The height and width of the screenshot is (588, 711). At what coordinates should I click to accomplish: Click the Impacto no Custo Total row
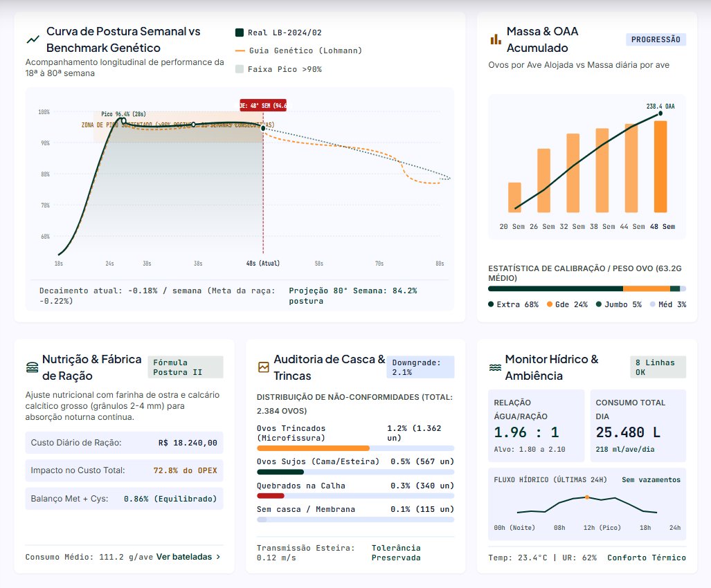coord(124,470)
